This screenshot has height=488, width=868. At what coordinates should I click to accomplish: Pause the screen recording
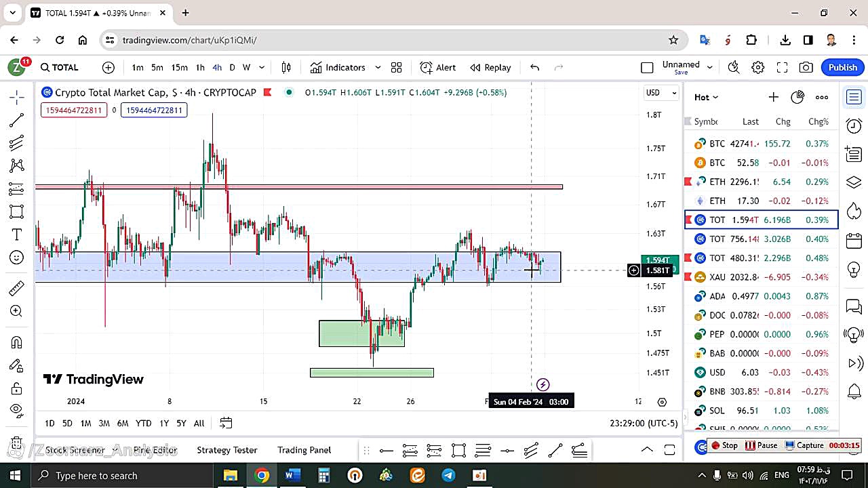click(x=761, y=445)
